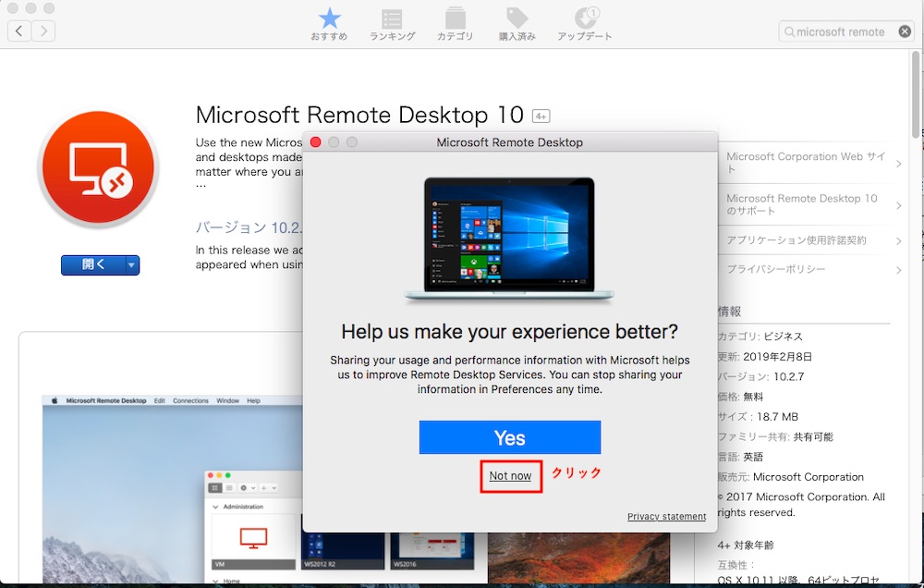924x588 pixels.
Task: Open Microsoft Corporation Web サイト link
Action: point(805,163)
